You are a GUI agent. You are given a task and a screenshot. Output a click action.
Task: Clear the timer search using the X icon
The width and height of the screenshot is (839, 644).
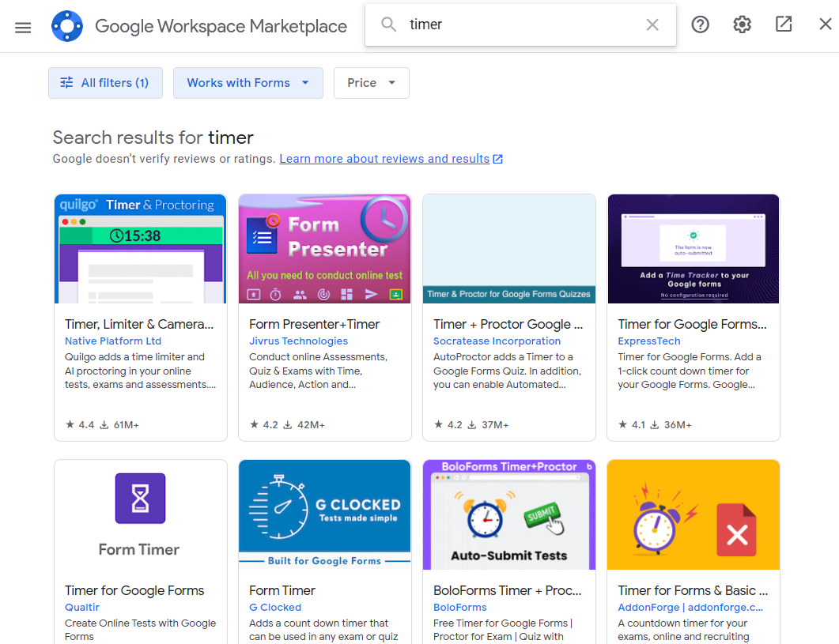652,24
